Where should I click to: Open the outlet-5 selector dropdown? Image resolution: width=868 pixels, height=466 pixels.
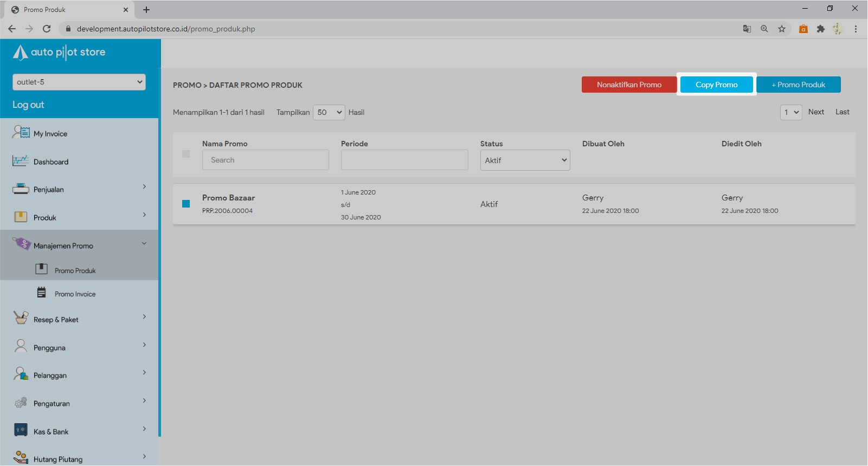click(79, 82)
